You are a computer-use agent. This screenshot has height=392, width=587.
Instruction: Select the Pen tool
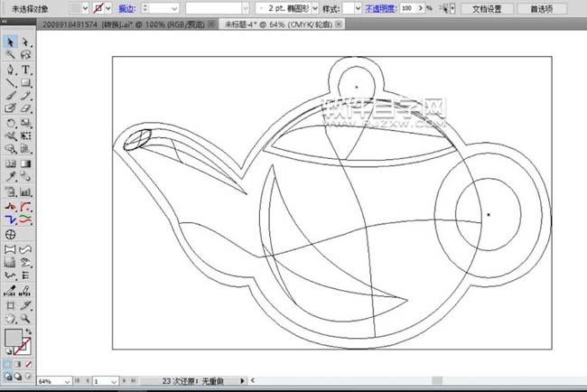point(10,70)
